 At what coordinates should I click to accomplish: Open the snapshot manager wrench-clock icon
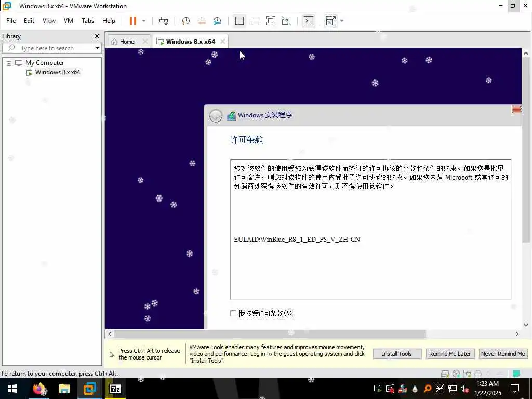tap(217, 21)
